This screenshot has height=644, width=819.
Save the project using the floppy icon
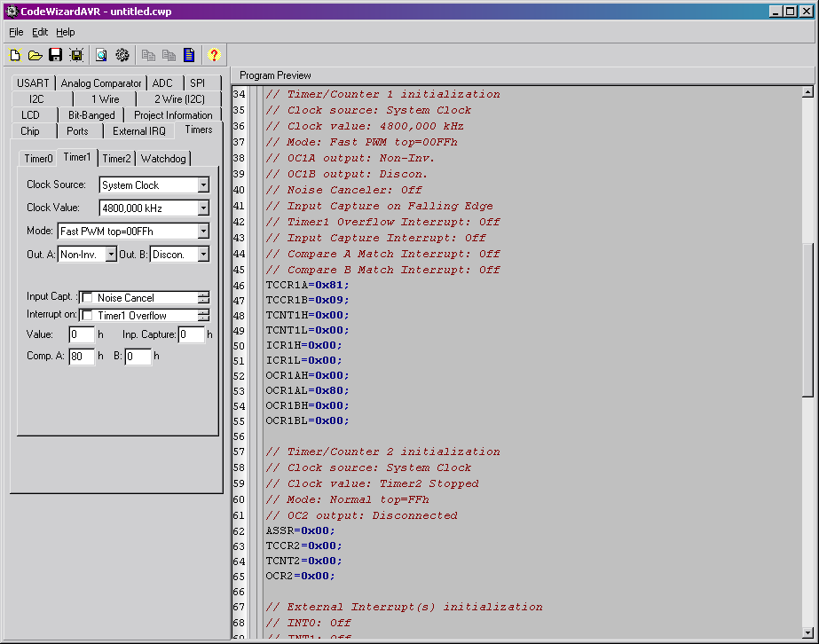[x=56, y=55]
